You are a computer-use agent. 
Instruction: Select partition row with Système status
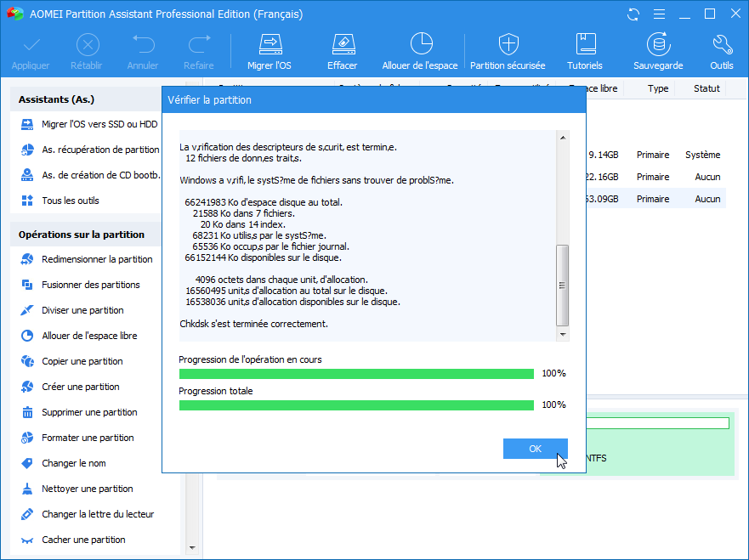pos(655,155)
